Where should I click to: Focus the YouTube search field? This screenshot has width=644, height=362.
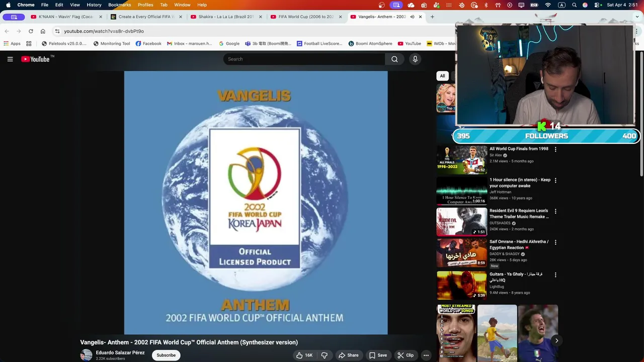click(x=304, y=59)
